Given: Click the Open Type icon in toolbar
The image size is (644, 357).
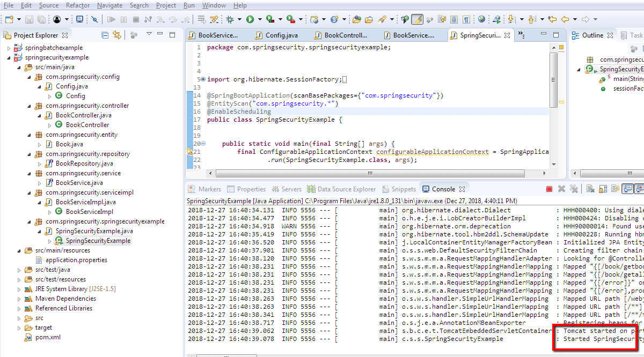Looking at the screenshot, I should (x=356, y=20).
